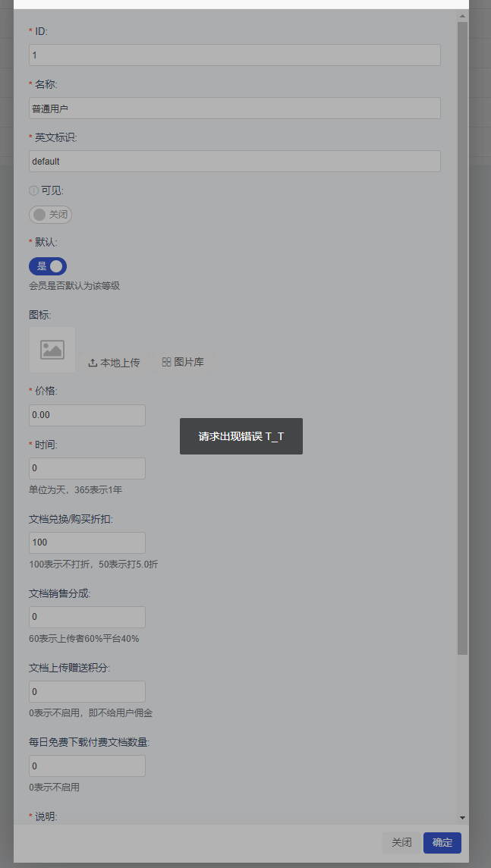Click the hint text 会员是否默认为该等级
Viewport: 491px width, 868px height.
click(74, 286)
